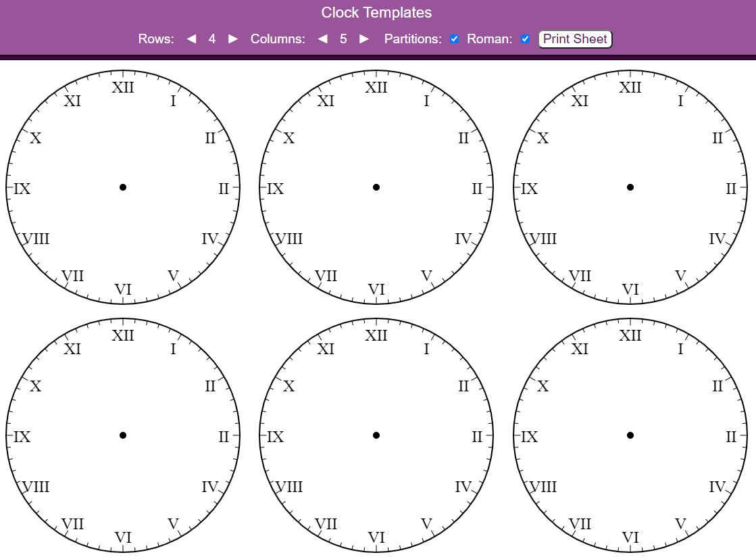Click the center dot of the top-right clock
The image size is (756, 559).
[630, 187]
